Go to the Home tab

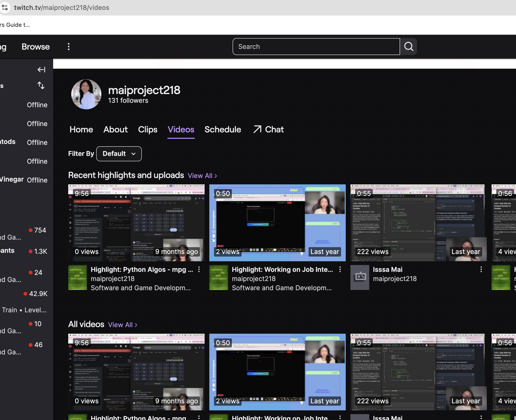pyautogui.click(x=81, y=129)
